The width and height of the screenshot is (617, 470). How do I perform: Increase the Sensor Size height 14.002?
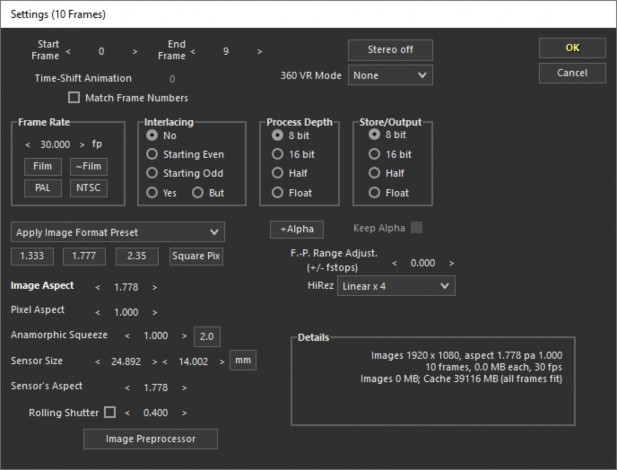tap(222, 362)
